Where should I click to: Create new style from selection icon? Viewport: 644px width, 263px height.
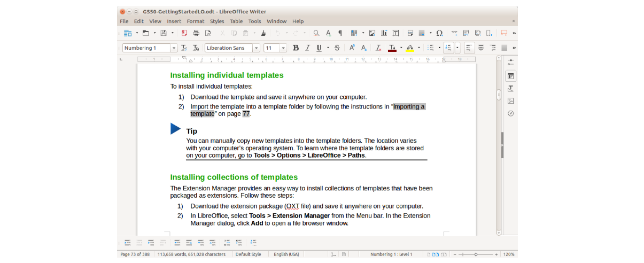coord(196,48)
